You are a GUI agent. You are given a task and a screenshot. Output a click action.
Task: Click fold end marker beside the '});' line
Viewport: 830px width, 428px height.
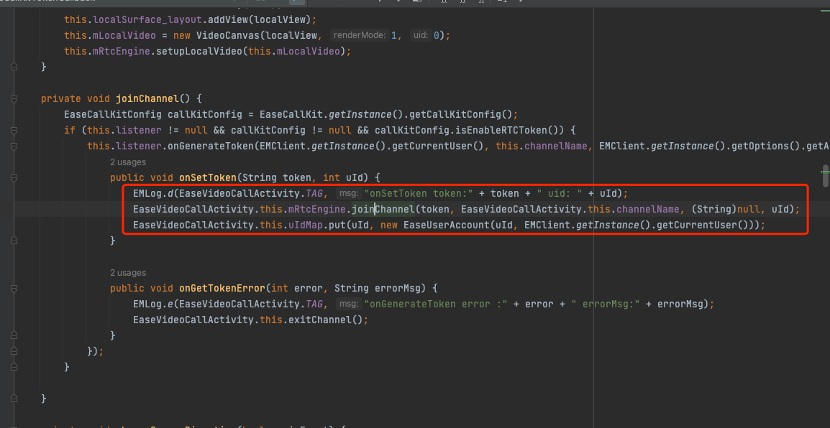point(14,351)
